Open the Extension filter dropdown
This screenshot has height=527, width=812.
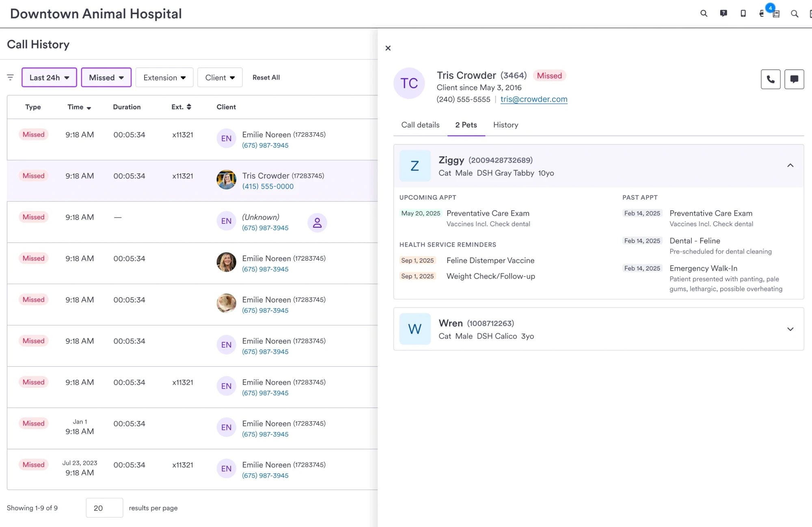coord(164,78)
